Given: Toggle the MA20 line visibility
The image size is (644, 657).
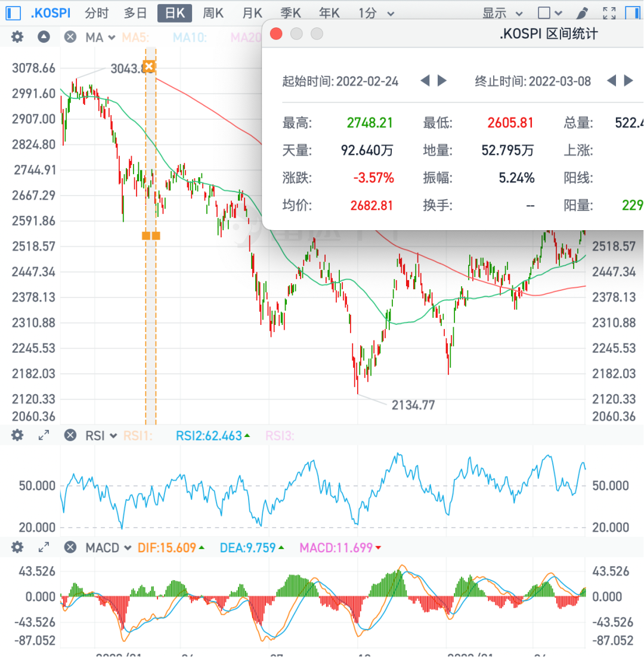Looking at the screenshot, I should click(x=246, y=38).
